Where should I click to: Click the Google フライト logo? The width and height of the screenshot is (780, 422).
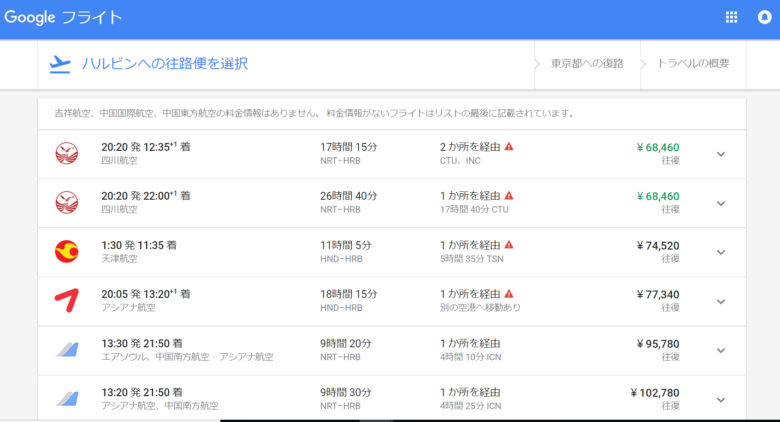tap(63, 17)
